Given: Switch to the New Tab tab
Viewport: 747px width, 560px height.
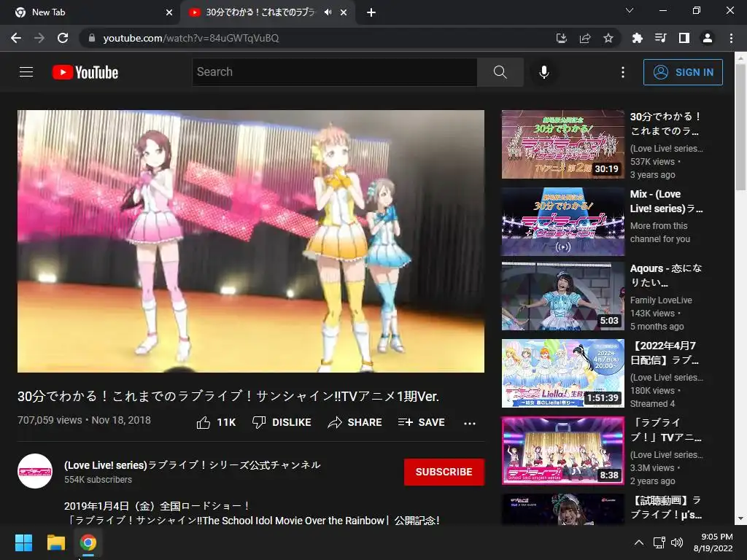Looking at the screenshot, I should coord(90,12).
